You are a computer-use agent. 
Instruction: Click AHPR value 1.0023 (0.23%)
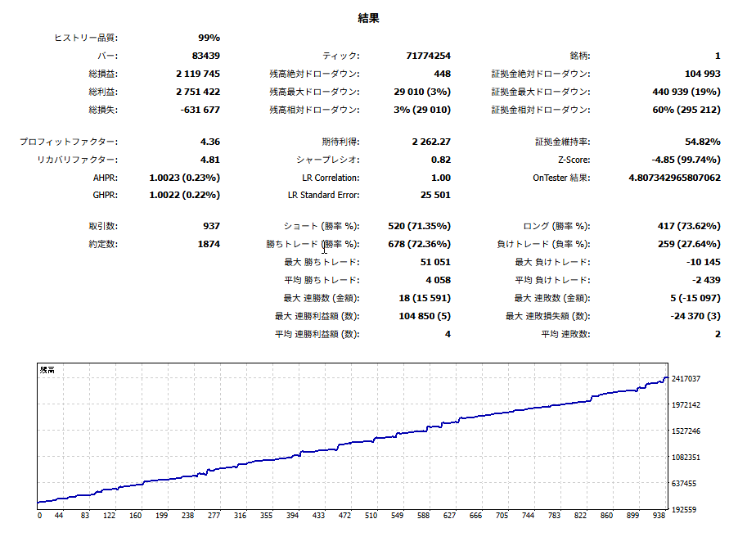185,178
